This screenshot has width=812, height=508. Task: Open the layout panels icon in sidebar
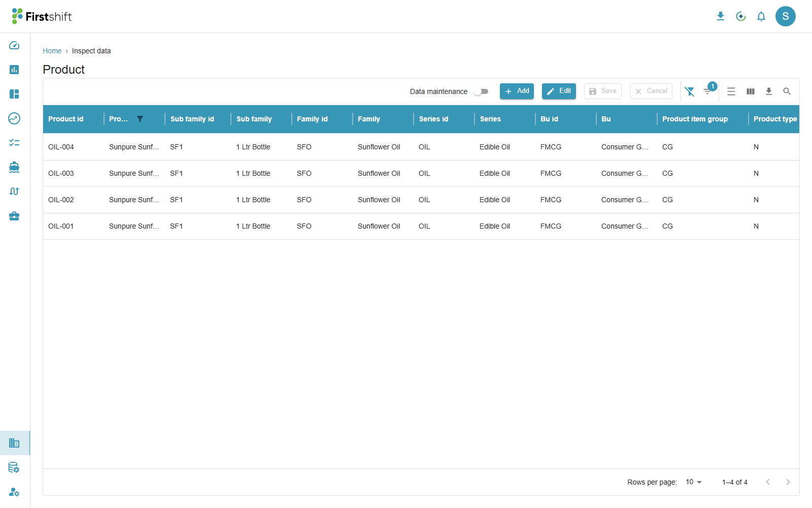(x=14, y=94)
